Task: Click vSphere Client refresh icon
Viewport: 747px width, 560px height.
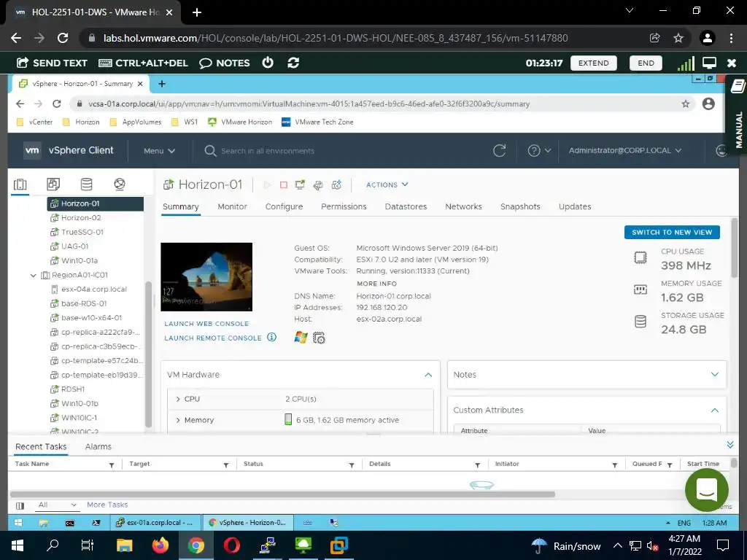Action: [499, 150]
